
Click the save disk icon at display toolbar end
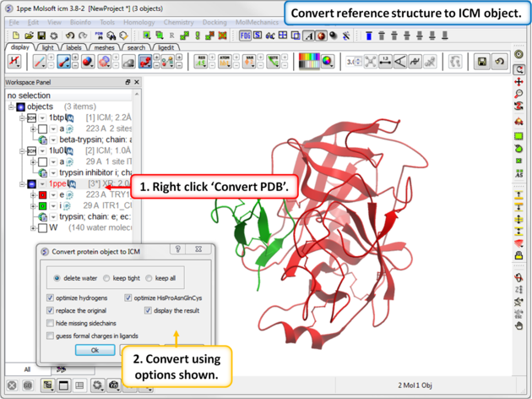(x=481, y=62)
